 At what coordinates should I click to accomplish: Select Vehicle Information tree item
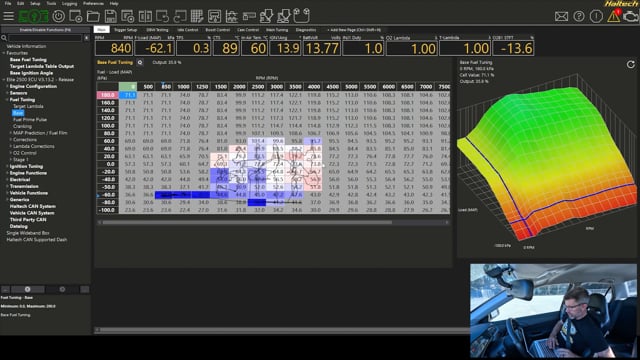(x=26, y=47)
